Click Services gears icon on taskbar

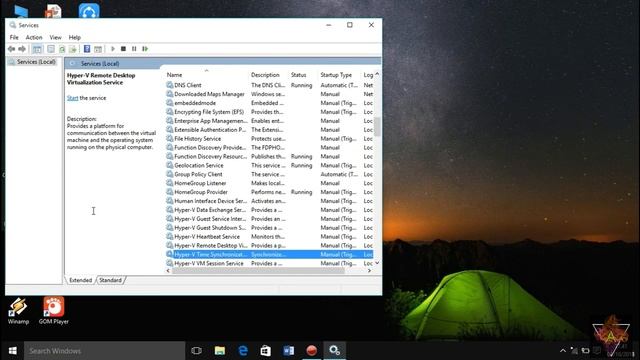click(x=335, y=351)
